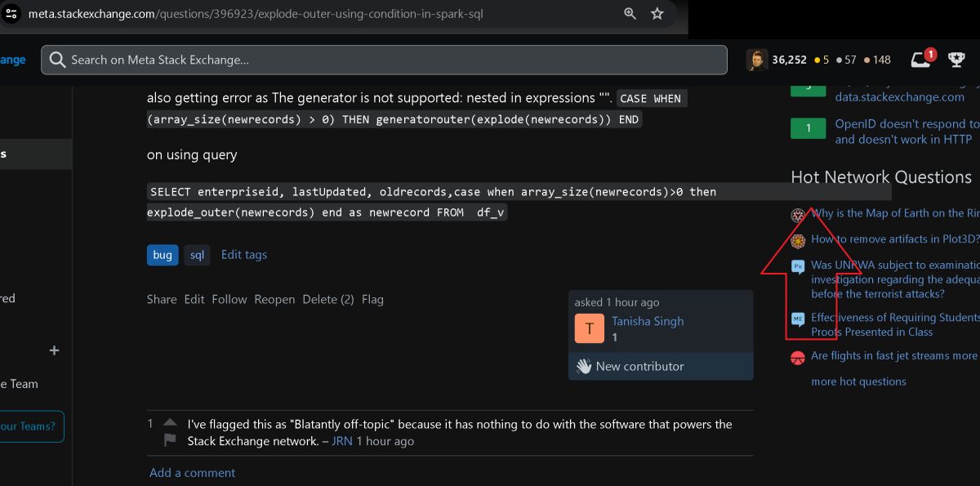Open the inbox with one notification

tap(924, 60)
